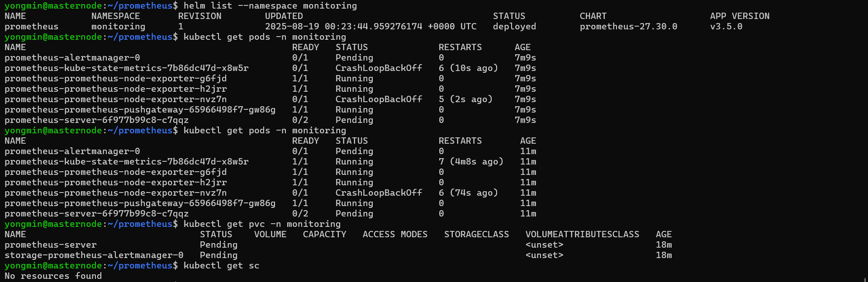The width and height of the screenshot is (868, 282).
Task: Click the STORAGECLASS column header
Action: (476, 235)
